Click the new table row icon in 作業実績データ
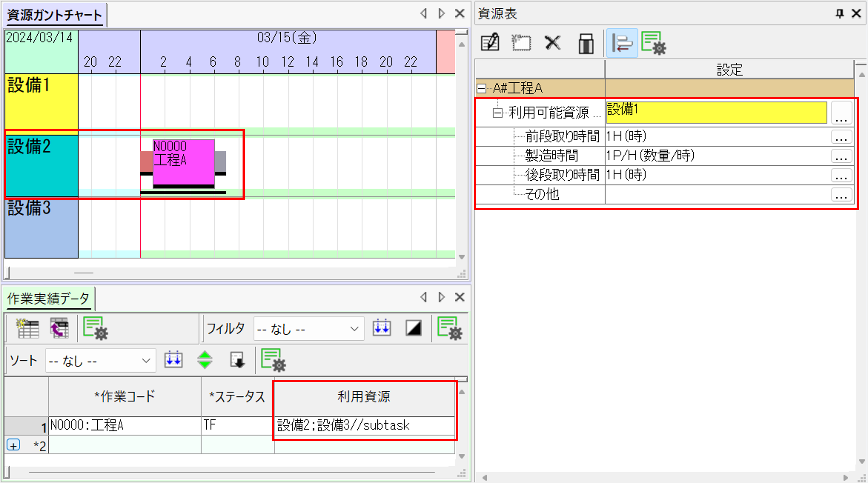The height and width of the screenshot is (483, 868). [x=27, y=328]
